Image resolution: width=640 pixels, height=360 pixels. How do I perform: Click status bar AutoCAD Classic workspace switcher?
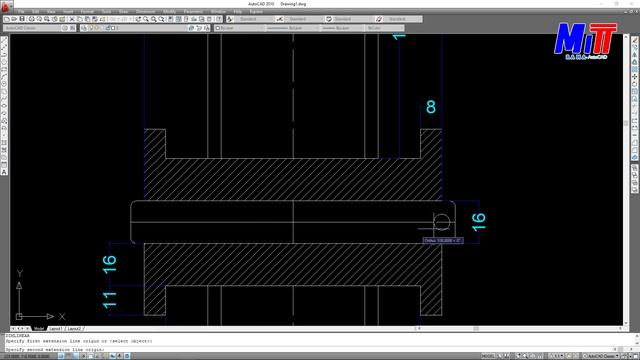tap(600, 356)
